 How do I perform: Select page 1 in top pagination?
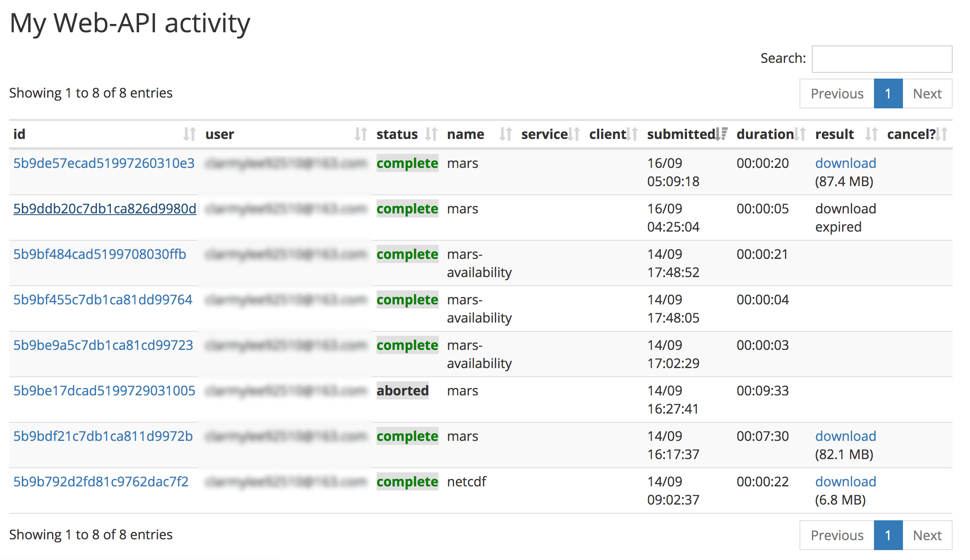coord(888,93)
